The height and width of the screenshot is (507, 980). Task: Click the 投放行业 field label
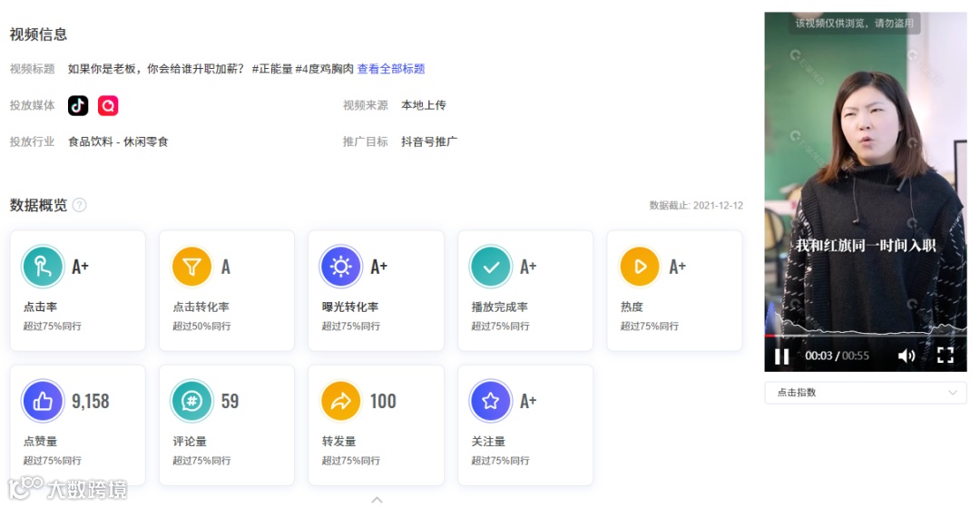(33, 141)
